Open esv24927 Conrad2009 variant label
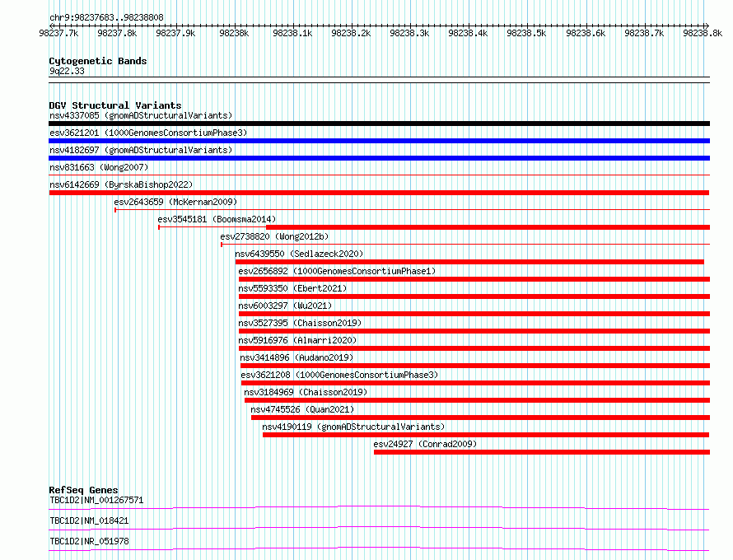The width and height of the screenshot is (733, 560). [x=425, y=444]
